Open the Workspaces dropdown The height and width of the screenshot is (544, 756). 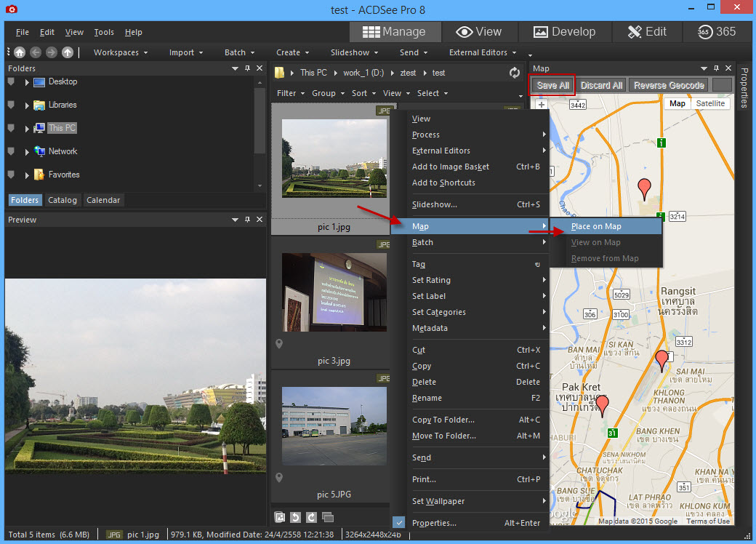[121, 52]
